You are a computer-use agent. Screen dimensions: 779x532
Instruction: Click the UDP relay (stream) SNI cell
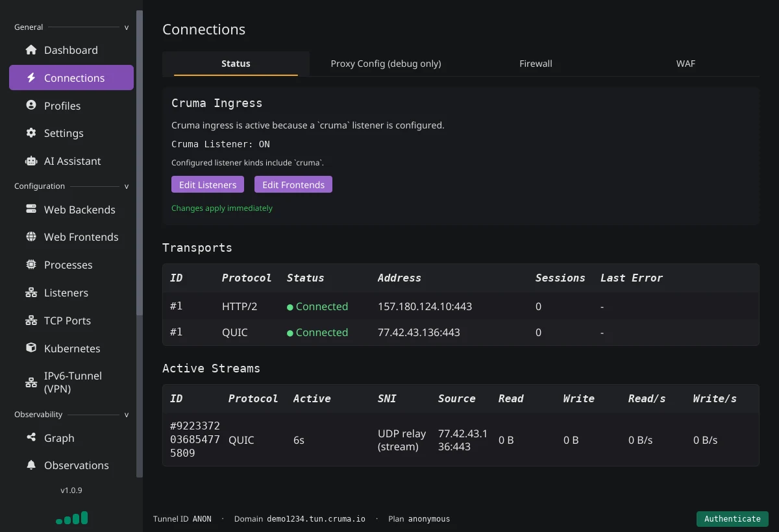click(402, 439)
